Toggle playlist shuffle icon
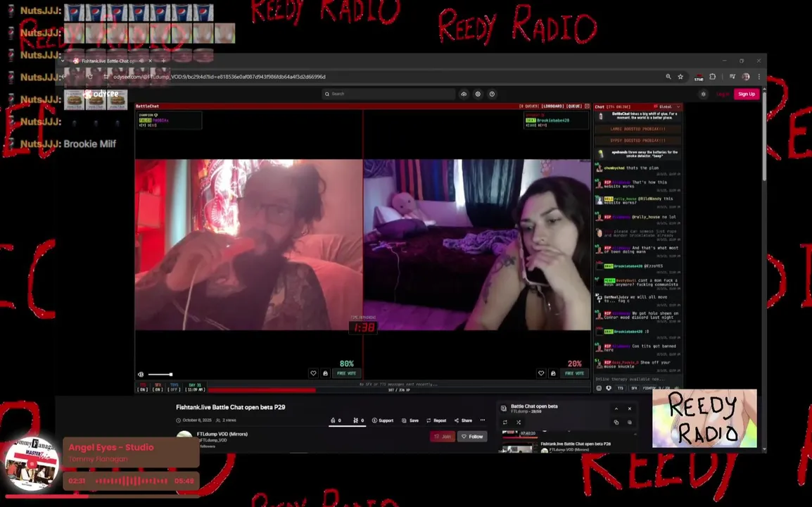The height and width of the screenshot is (507, 812). tap(519, 423)
